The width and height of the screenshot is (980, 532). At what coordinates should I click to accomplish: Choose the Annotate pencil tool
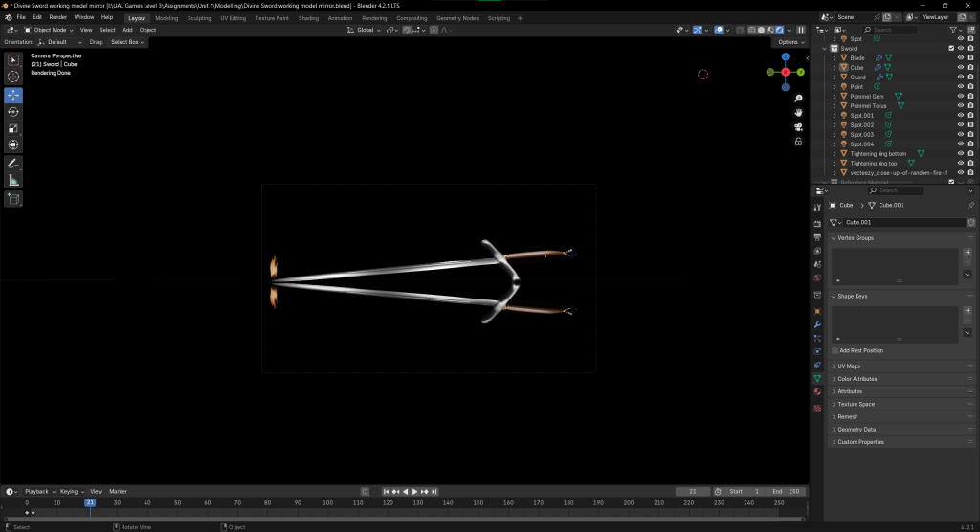coord(14,164)
